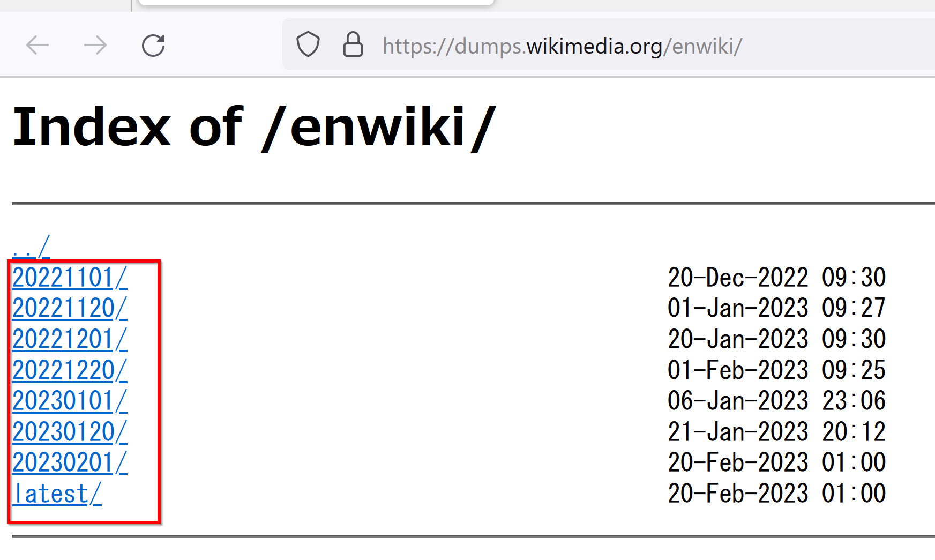Screen dimensions: 935x560
Task: Open the 20221101/ dump folder
Action: click(x=70, y=278)
